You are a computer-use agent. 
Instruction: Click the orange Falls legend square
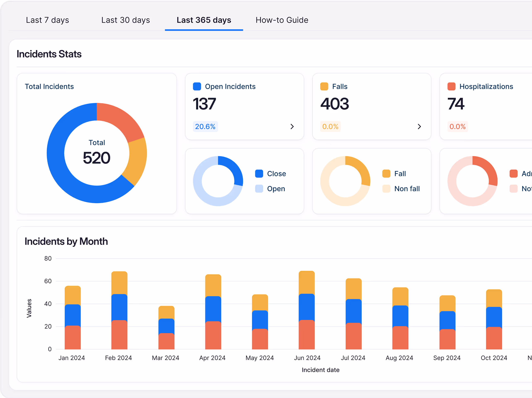[x=324, y=87]
